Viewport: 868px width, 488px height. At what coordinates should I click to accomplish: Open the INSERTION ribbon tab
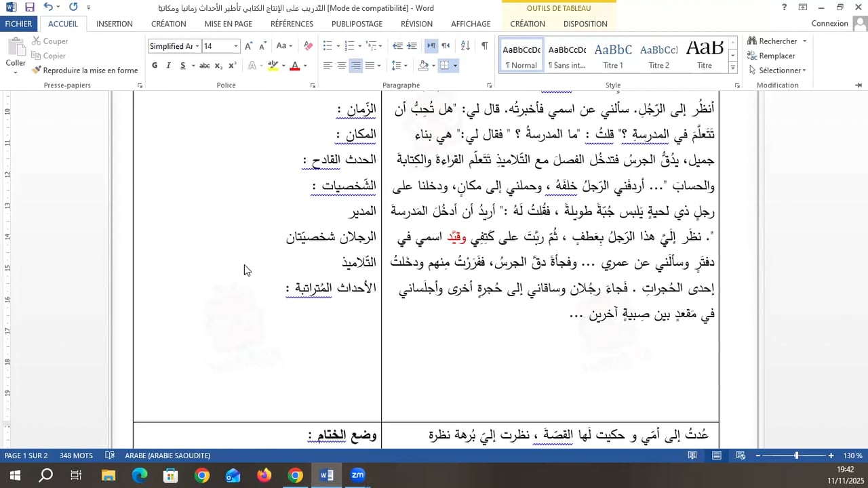115,24
